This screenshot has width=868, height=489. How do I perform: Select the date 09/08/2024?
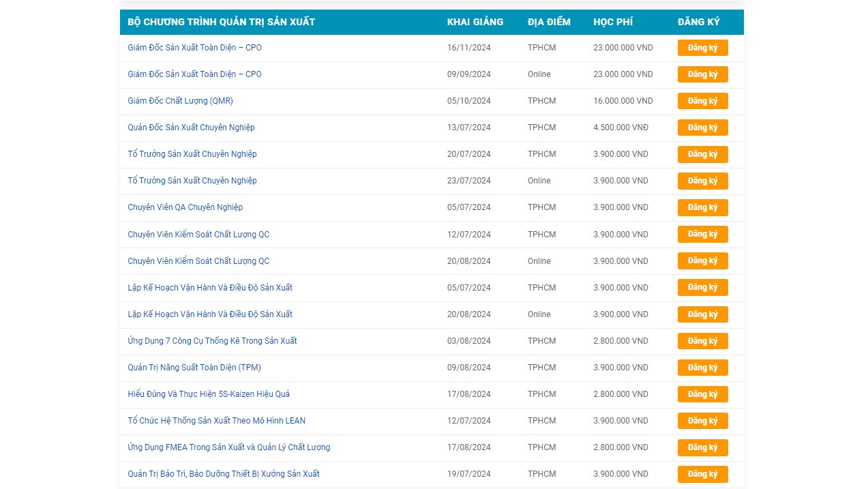(469, 368)
